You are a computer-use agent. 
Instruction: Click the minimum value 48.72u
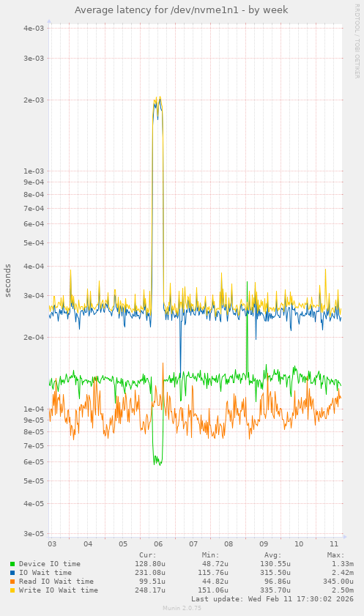tap(215, 564)
